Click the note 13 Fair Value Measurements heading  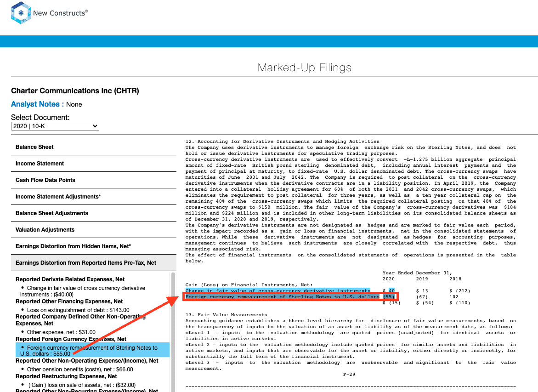(x=226, y=314)
